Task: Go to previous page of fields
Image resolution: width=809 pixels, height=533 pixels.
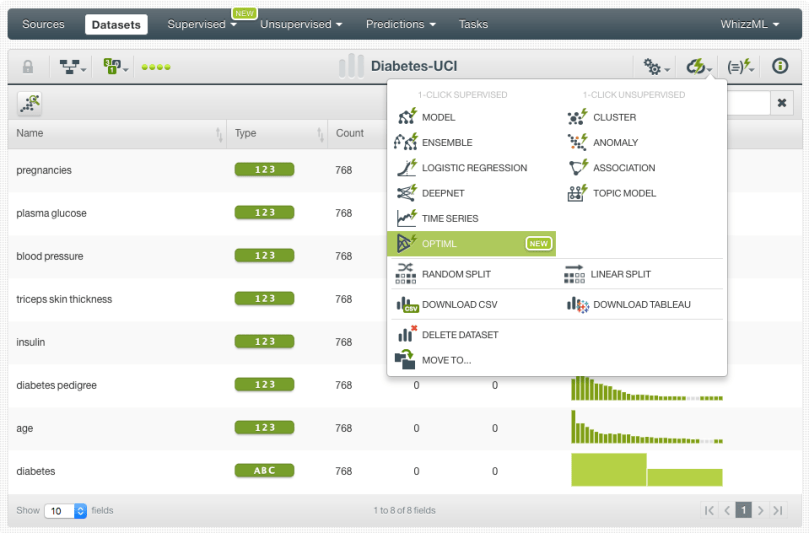Action: pyautogui.click(x=727, y=510)
